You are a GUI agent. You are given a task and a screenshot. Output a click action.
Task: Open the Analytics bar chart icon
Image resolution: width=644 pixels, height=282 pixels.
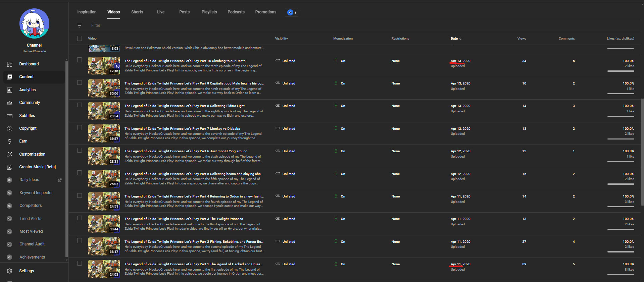pos(10,90)
